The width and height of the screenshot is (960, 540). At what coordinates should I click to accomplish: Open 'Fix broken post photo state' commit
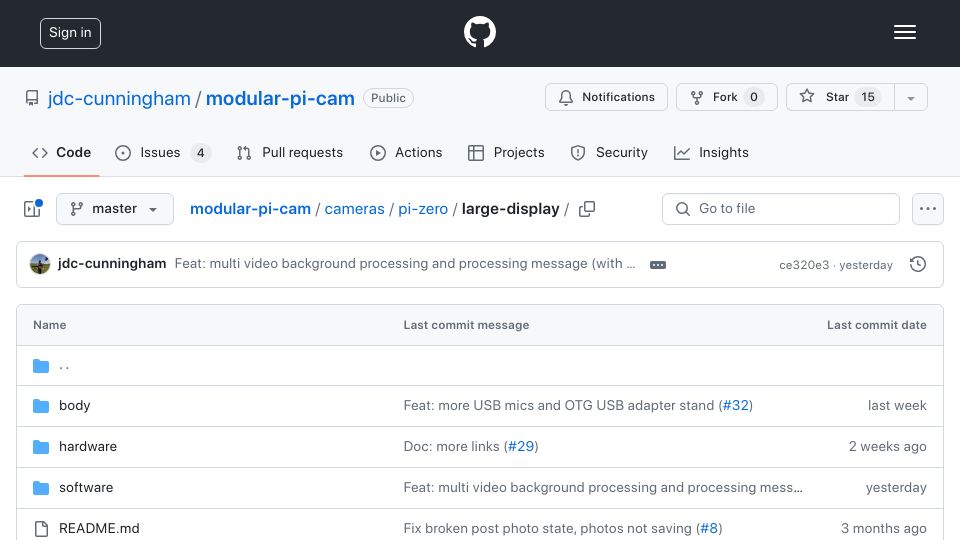click(547, 528)
